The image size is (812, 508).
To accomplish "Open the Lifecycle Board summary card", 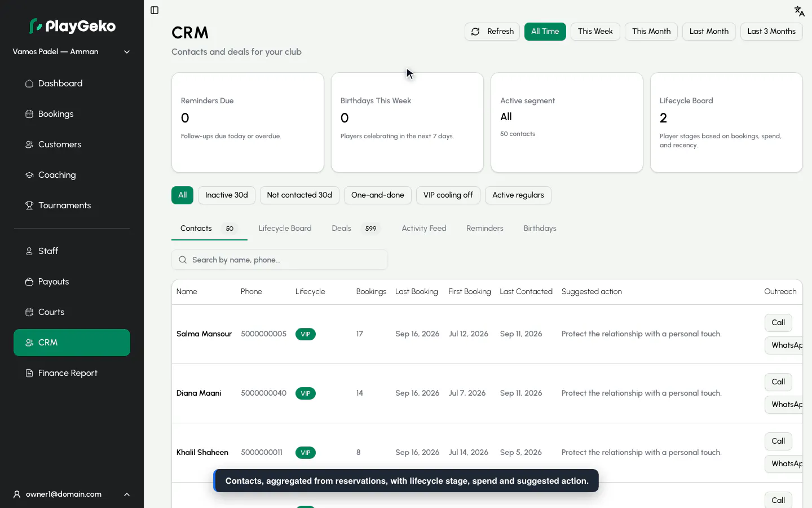I will click(726, 122).
